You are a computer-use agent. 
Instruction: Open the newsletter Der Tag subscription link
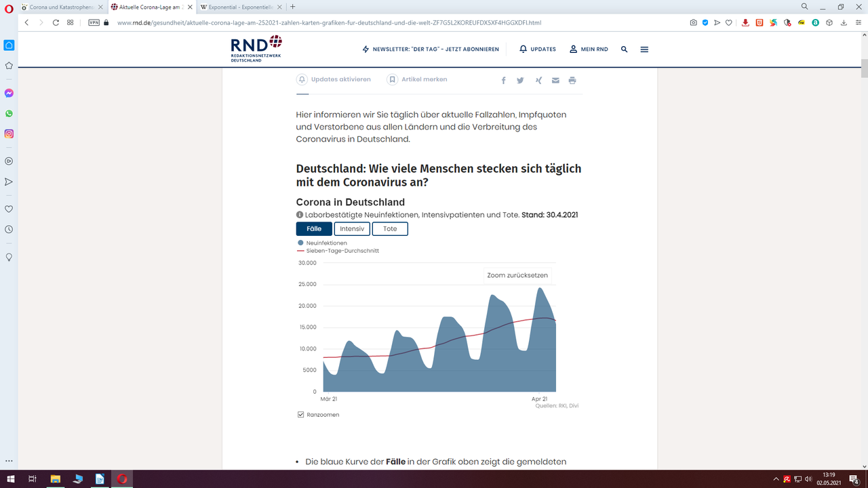(x=431, y=49)
